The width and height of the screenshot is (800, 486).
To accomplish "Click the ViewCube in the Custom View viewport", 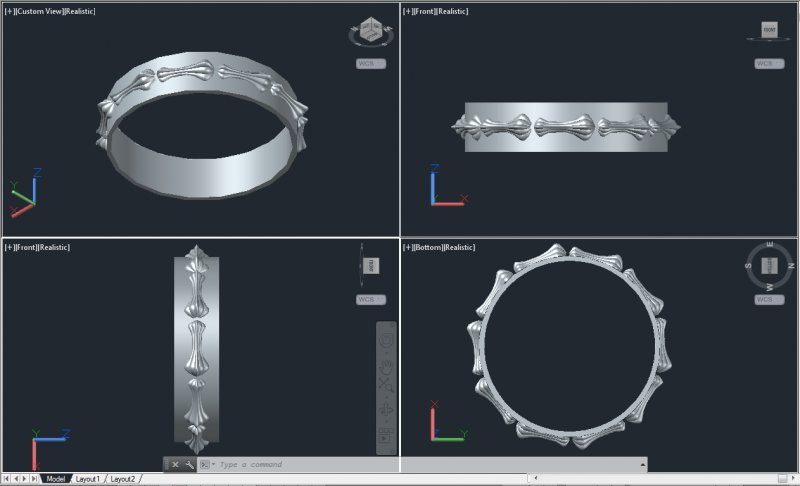I will (370, 29).
